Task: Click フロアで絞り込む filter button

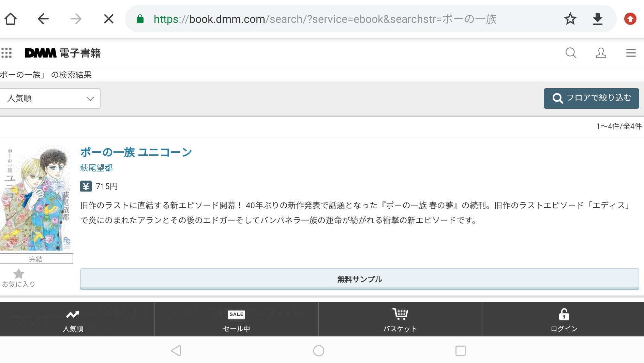Action: 591,98
